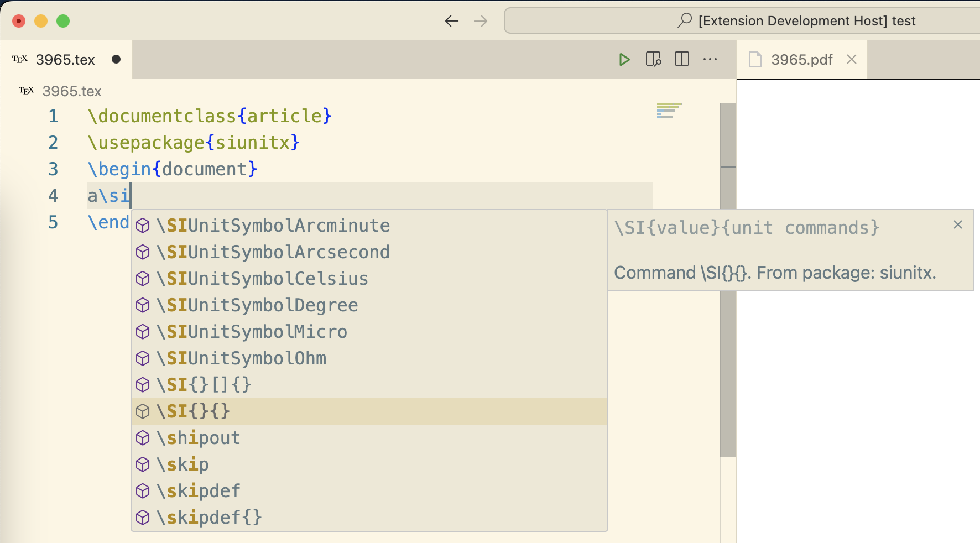Switch to the 3965.pdf tab
980x543 pixels.
(x=802, y=59)
